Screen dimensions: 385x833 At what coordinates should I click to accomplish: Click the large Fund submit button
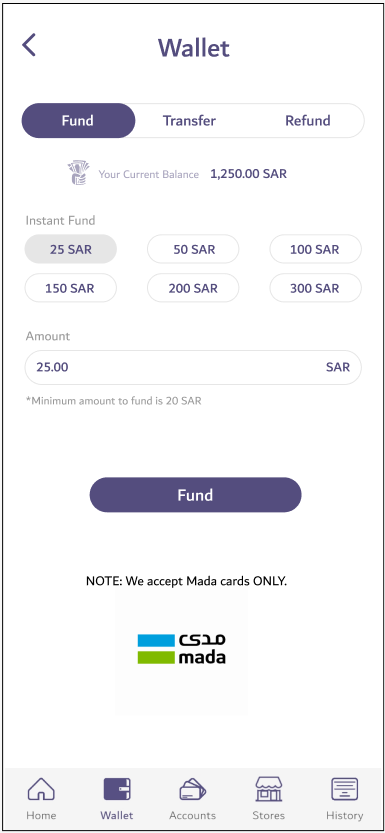pyautogui.click(x=195, y=495)
